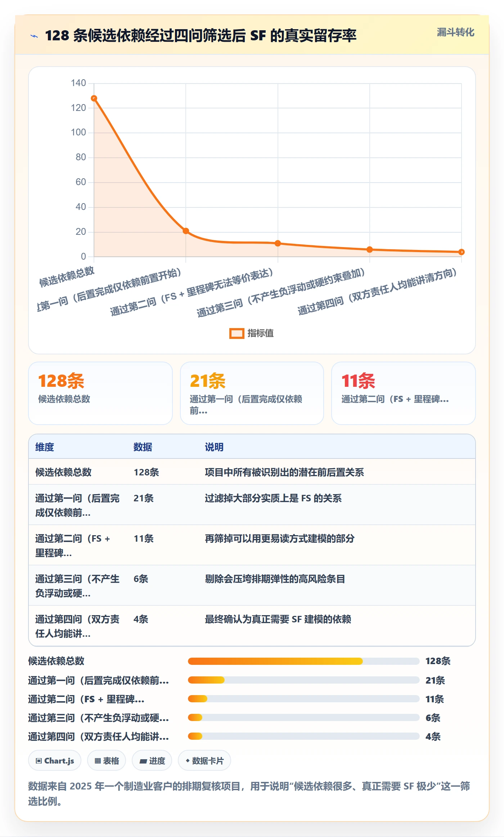This screenshot has height=837, width=504.
Task: Select the final chart point at 4
Action: tap(462, 252)
